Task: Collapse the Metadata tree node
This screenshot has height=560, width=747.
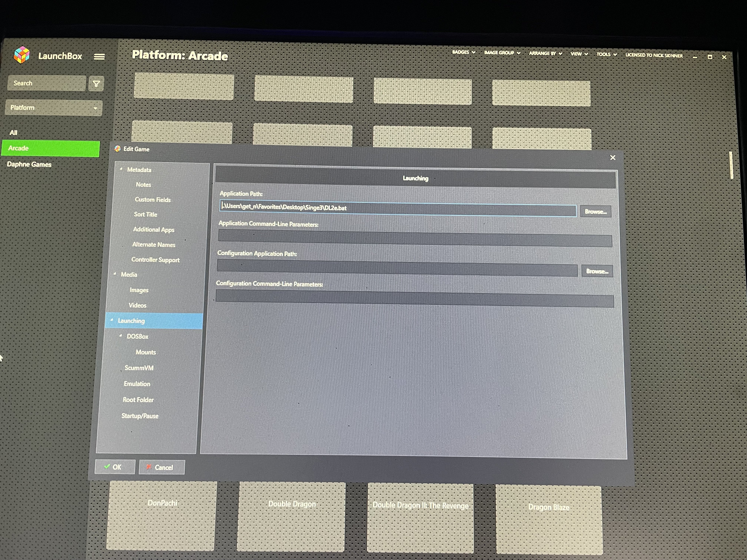Action: pos(121,169)
